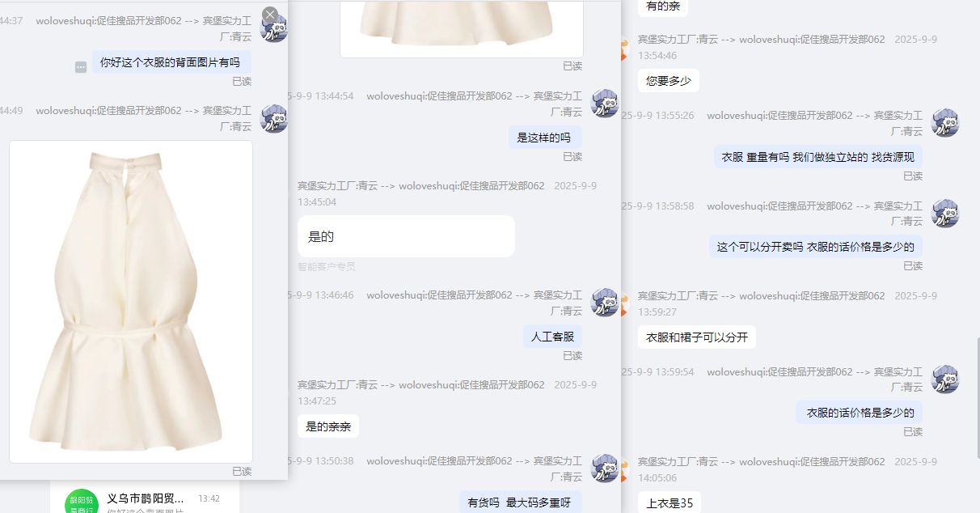Click avatar above 这个可以分开卖吗 message
The width and height of the screenshot is (980, 513).
click(x=945, y=214)
